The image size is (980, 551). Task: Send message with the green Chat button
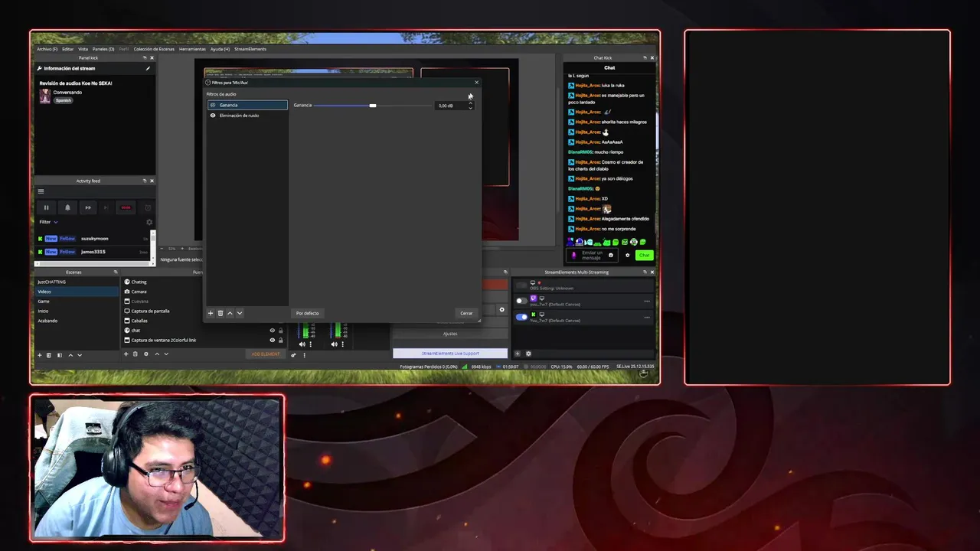645,255
